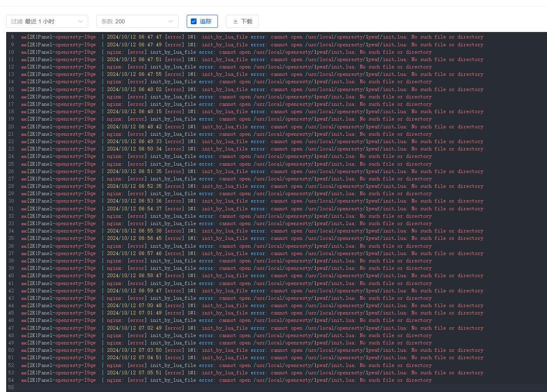Select the log entry timestamped 06:48:02

[252, 89]
